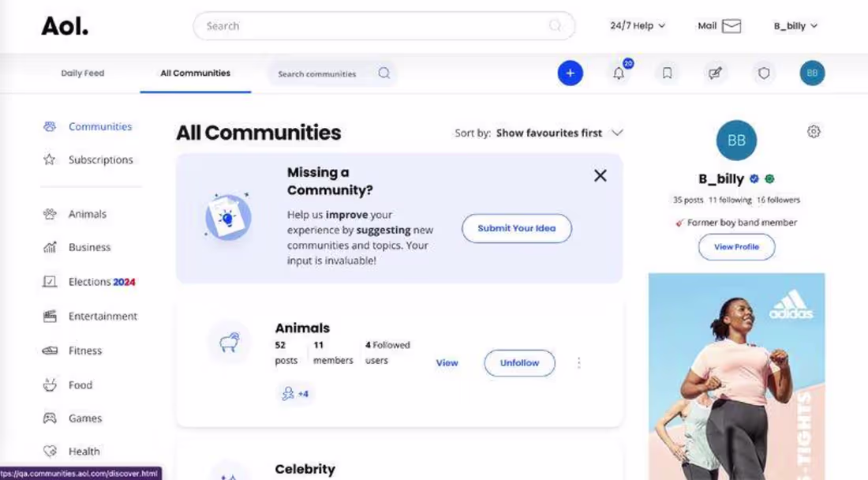Image resolution: width=868 pixels, height=480 pixels.
Task: Open saved bookmarks icon in toolbar
Action: [667, 73]
